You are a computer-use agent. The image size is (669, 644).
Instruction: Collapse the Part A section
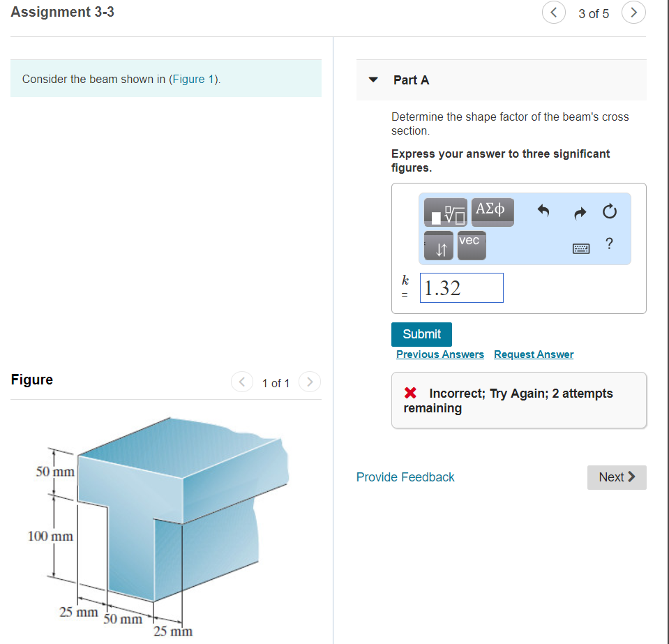coord(372,80)
